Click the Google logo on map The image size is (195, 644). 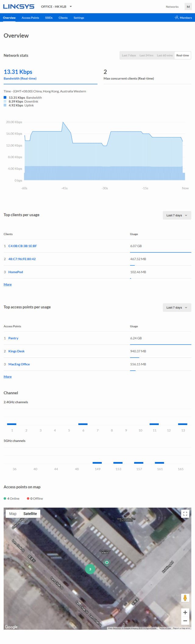pyautogui.click(x=11, y=627)
